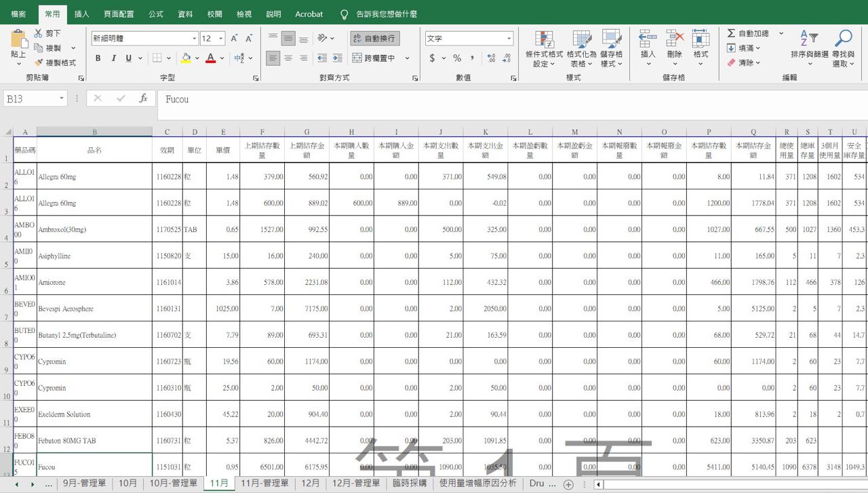This screenshot has width=868, height=493.
Task: Click the Cut scissors icon
Action: click(38, 33)
